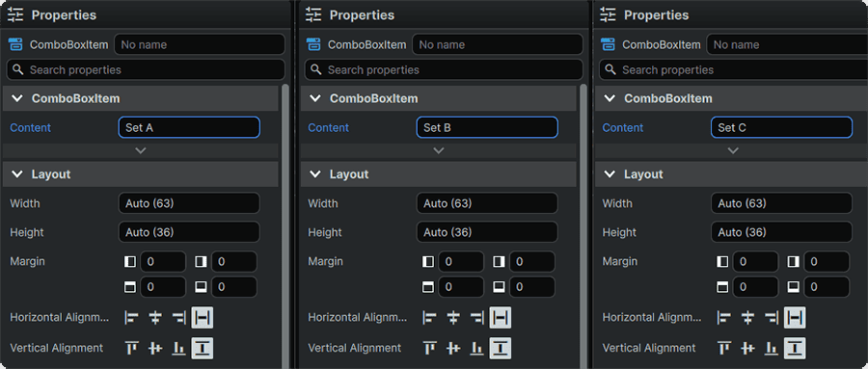Select stretch horizontal alignment in Set A panel
The image size is (868, 369).
[x=203, y=318]
